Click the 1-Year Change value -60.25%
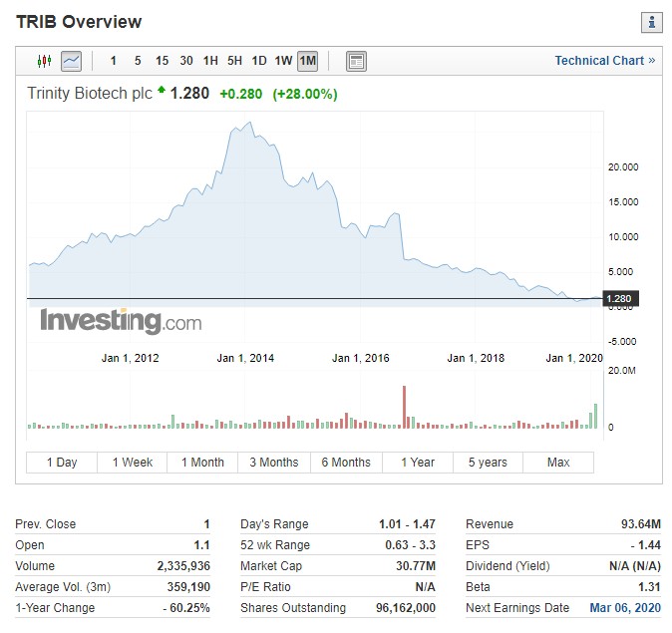This screenshot has width=672, height=633. coord(186,608)
